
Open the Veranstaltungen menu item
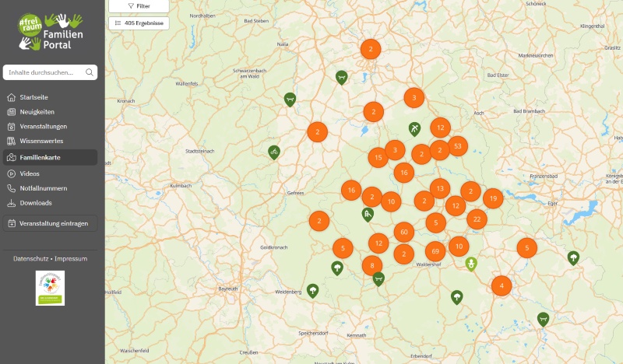[43, 126]
